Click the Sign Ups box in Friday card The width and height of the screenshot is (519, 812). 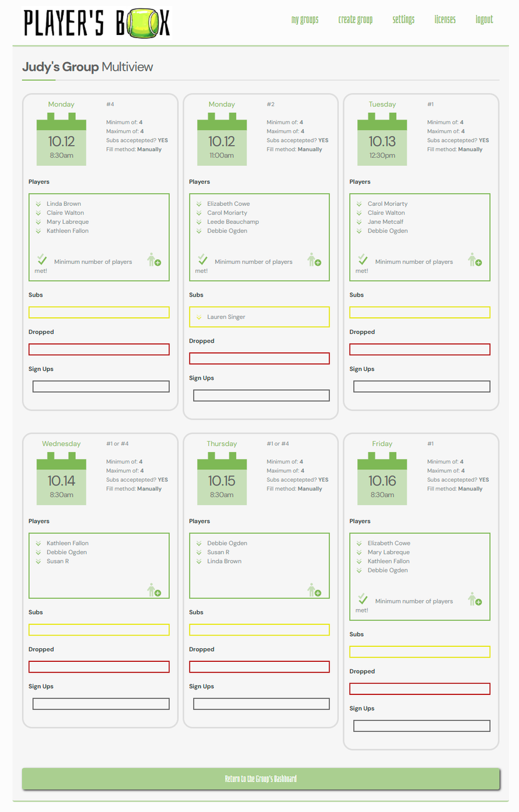(422, 726)
